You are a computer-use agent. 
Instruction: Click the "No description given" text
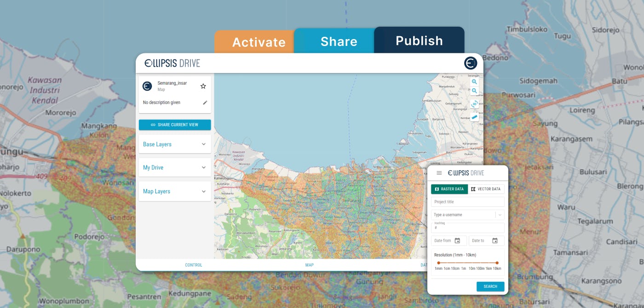tap(161, 103)
